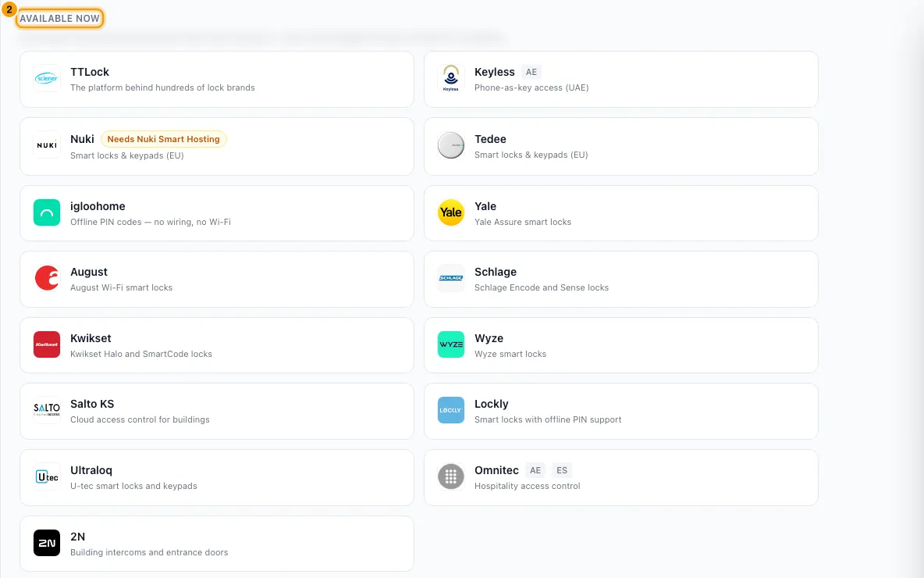Screen dimensions: 924x578
Task: Click 'Yale Assure smart locks' description
Action: [x=523, y=222]
